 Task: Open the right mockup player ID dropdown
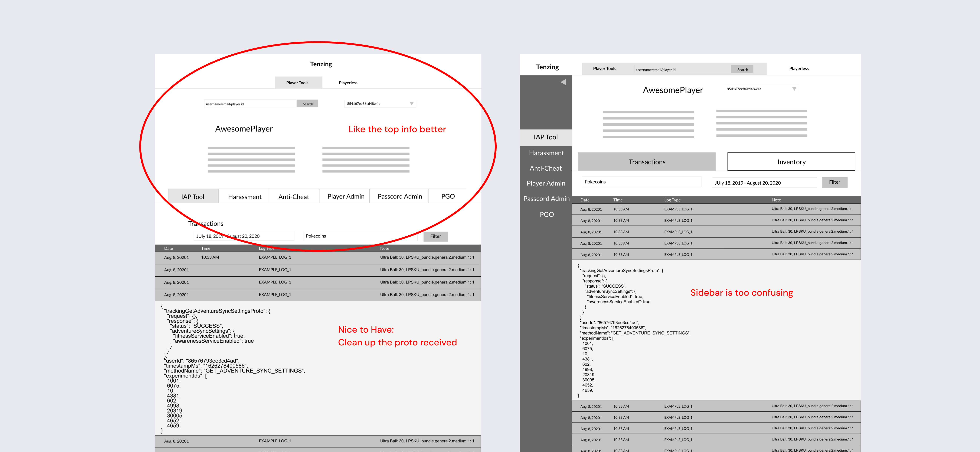[794, 89]
